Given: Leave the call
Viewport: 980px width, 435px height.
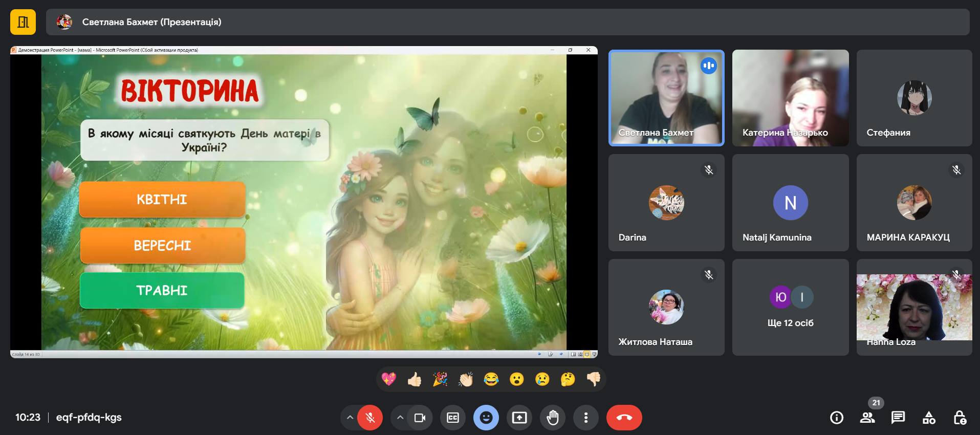Looking at the screenshot, I should point(624,418).
